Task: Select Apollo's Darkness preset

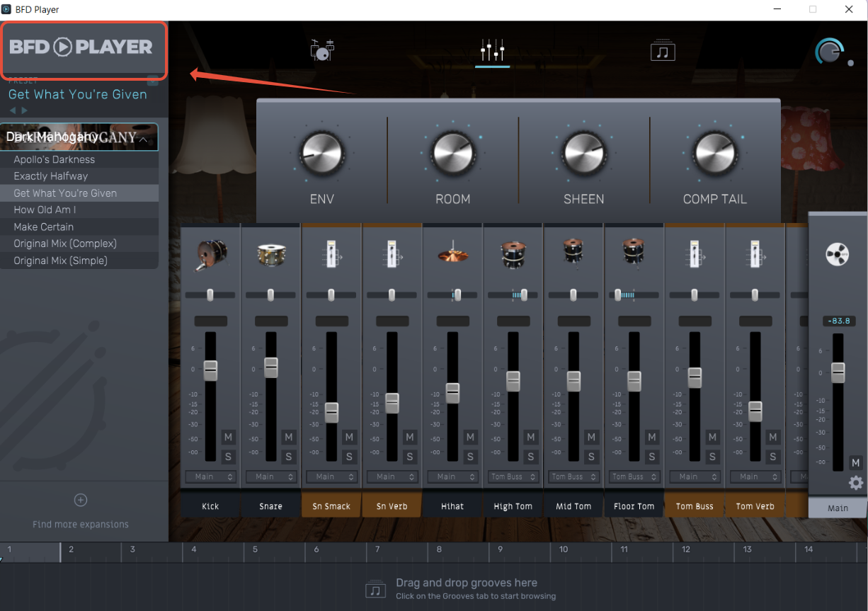Action: coord(79,159)
